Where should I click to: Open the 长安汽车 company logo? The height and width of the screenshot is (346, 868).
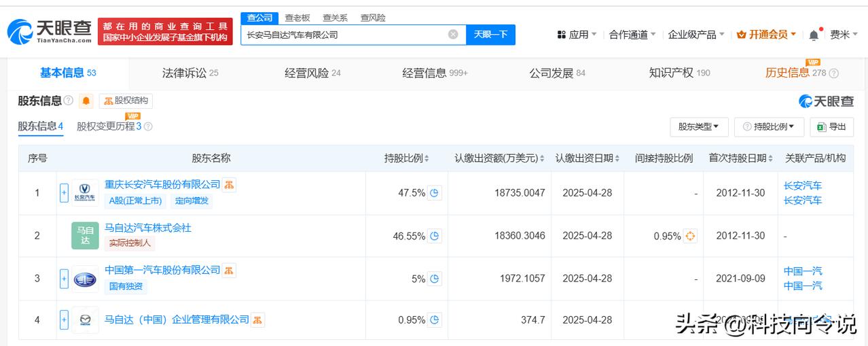pos(85,193)
